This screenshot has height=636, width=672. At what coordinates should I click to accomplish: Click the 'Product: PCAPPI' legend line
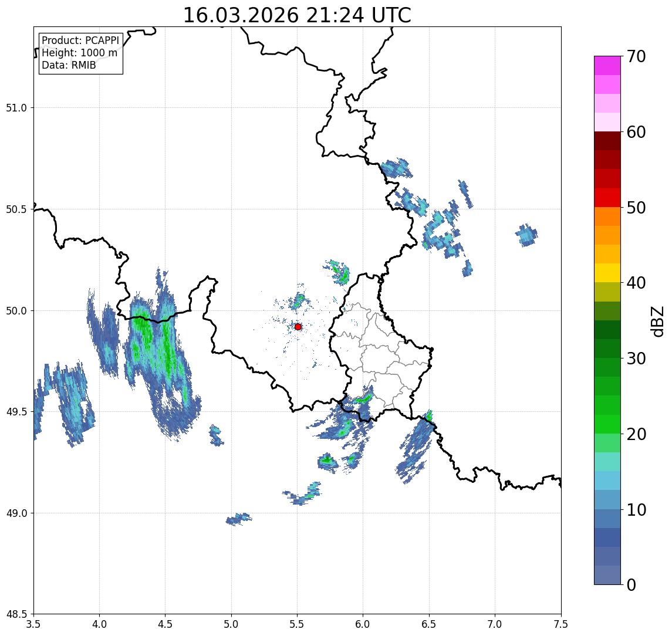click(x=80, y=40)
